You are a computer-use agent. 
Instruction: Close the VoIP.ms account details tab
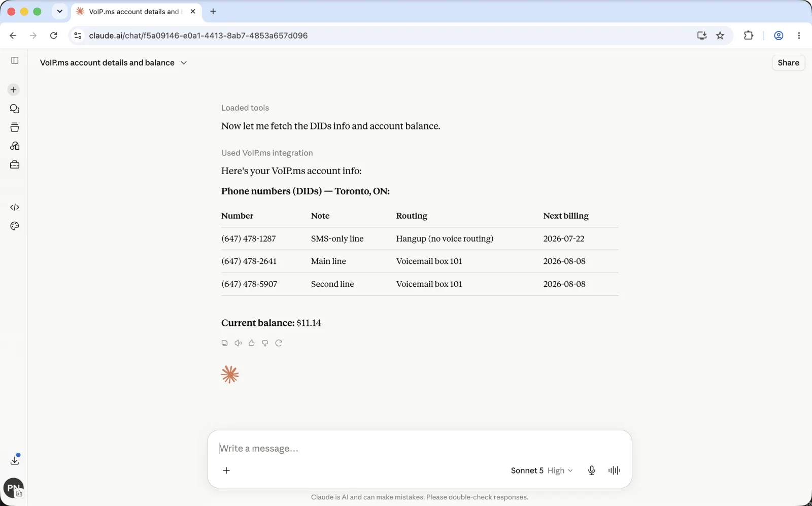click(x=193, y=11)
